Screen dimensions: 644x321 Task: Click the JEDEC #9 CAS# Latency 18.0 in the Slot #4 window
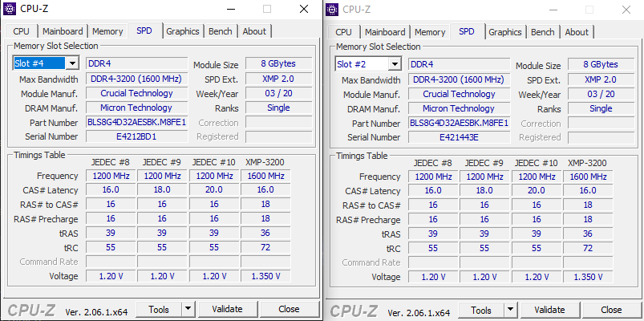(x=162, y=190)
